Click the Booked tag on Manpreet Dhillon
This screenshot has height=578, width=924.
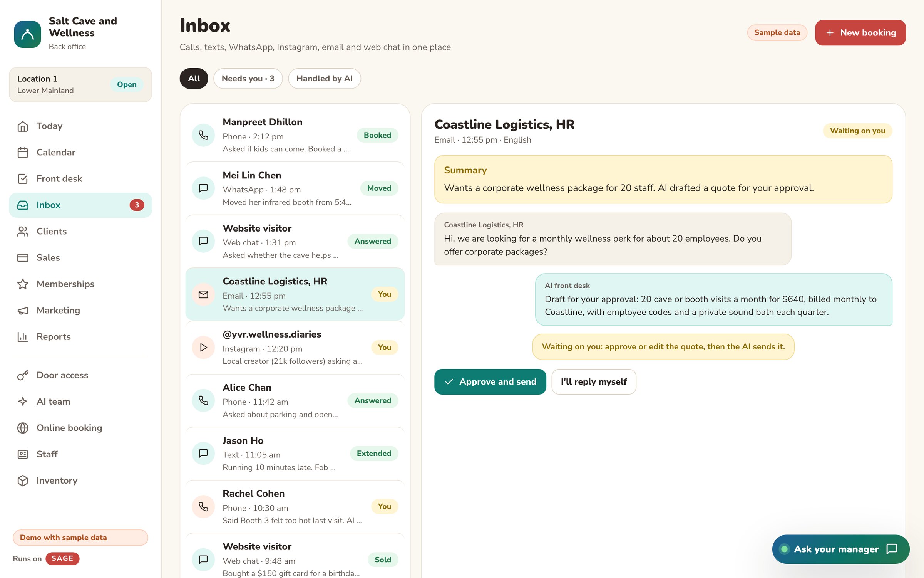[x=377, y=135]
